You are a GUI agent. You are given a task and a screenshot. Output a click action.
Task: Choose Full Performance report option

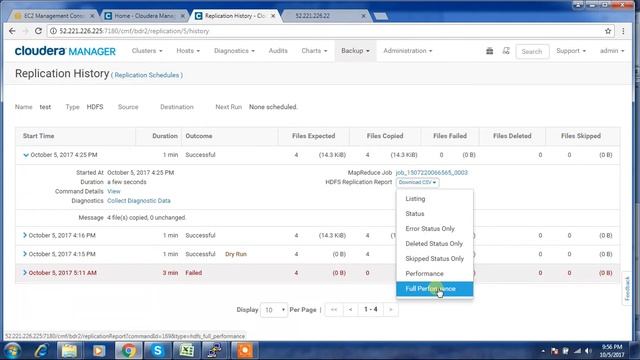(x=435, y=289)
